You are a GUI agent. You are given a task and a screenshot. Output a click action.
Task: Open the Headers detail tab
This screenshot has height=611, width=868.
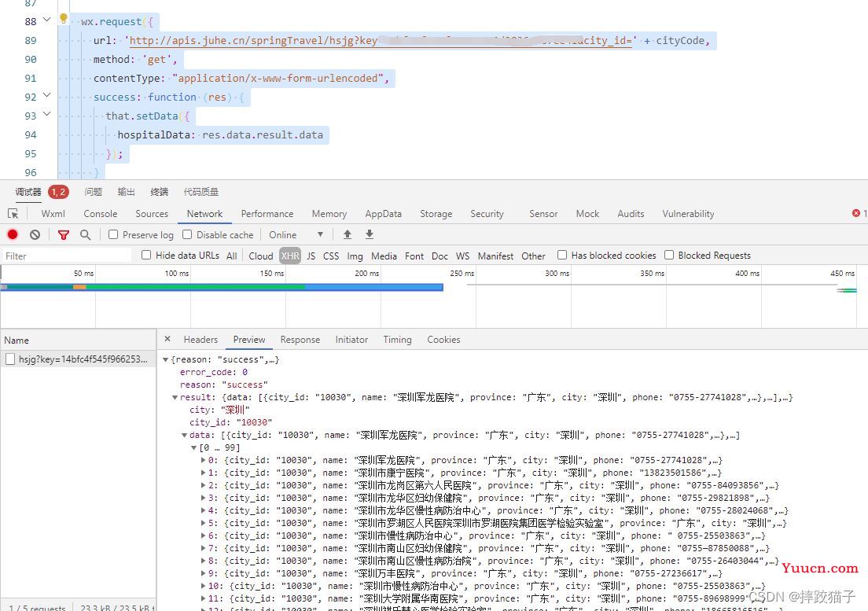pos(200,339)
